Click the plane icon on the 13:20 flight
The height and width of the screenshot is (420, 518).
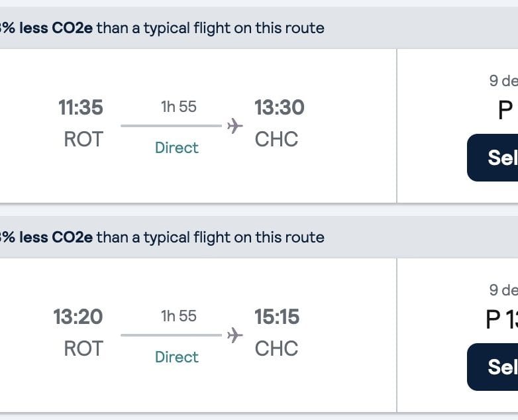pos(234,335)
